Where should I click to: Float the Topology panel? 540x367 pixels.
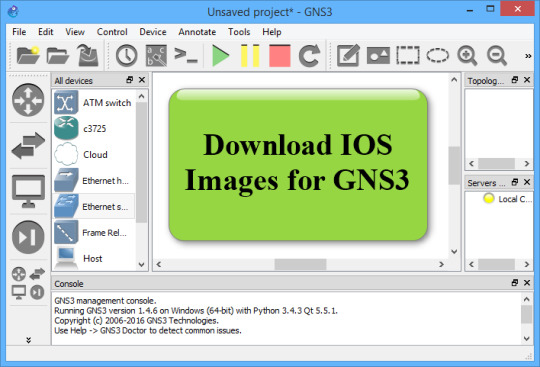point(515,80)
